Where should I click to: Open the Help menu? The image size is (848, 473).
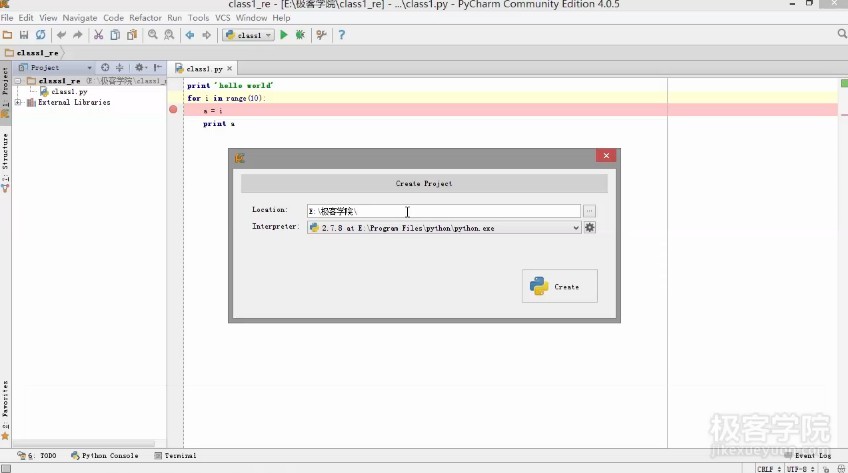(x=281, y=18)
